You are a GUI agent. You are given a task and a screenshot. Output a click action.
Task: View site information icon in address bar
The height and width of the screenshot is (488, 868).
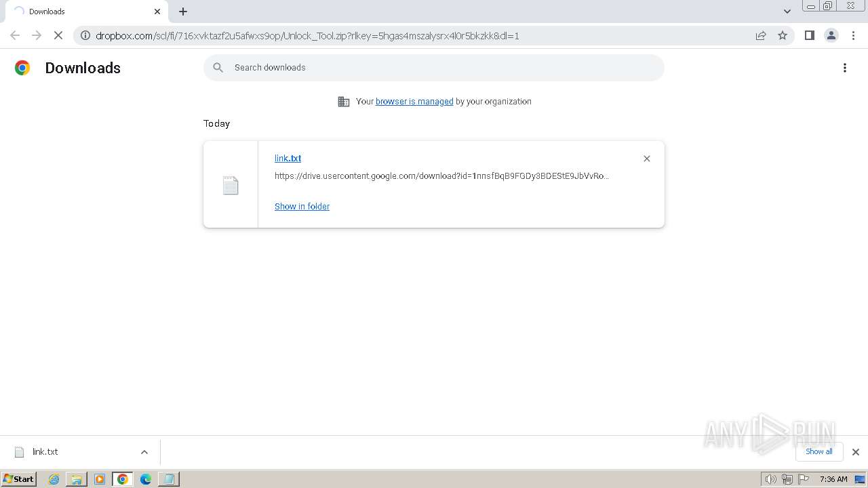point(85,35)
